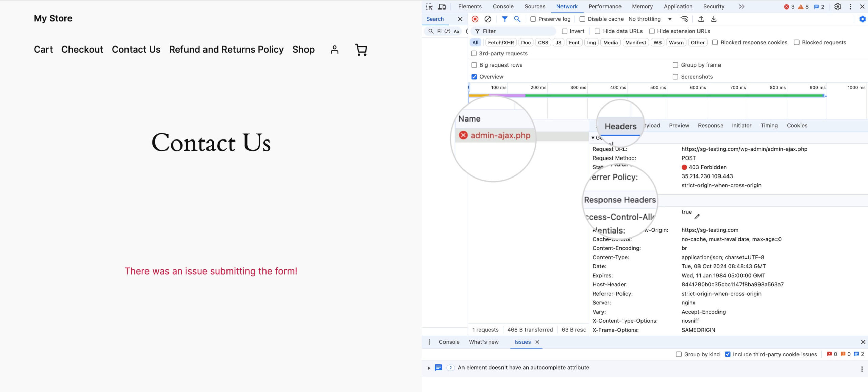The width and height of the screenshot is (868, 392).
Task: Edit the Access-Control-Allow-Credentials header pencil
Action: point(697,217)
